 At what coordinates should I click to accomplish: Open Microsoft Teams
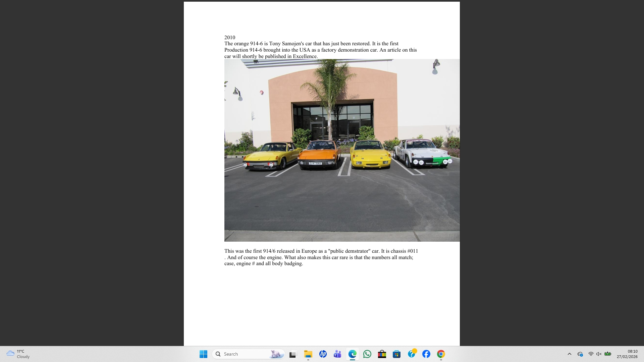[337, 354]
